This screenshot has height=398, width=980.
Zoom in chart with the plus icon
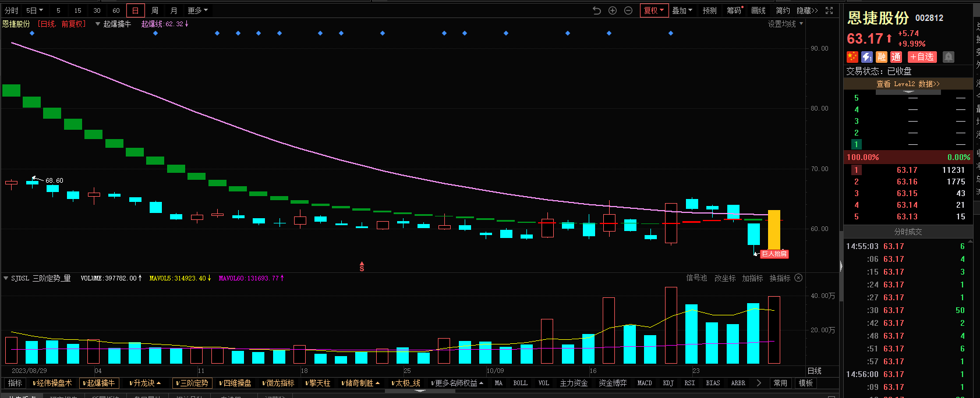(x=613, y=10)
